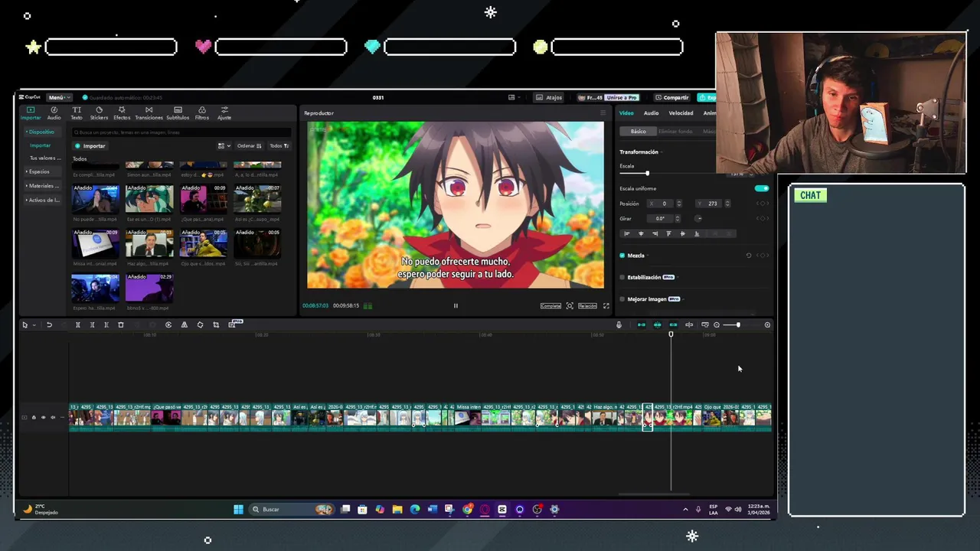Click the Compartir button
The image size is (980, 551).
click(671, 97)
